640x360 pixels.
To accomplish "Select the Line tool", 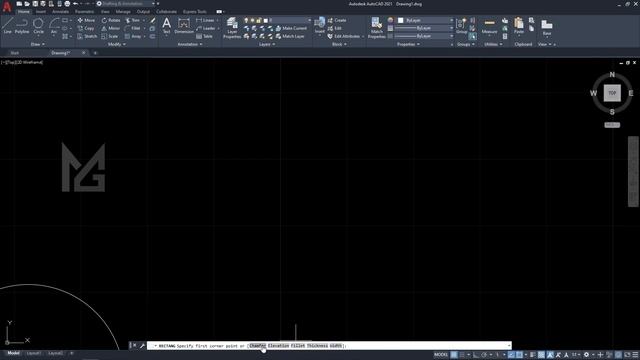I will pyautogui.click(x=7, y=25).
